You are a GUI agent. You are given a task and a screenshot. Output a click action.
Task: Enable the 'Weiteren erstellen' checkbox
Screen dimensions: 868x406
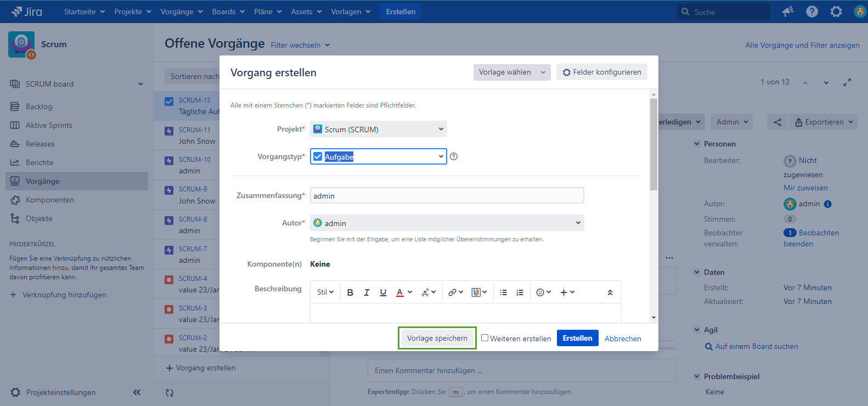(x=484, y=338)
